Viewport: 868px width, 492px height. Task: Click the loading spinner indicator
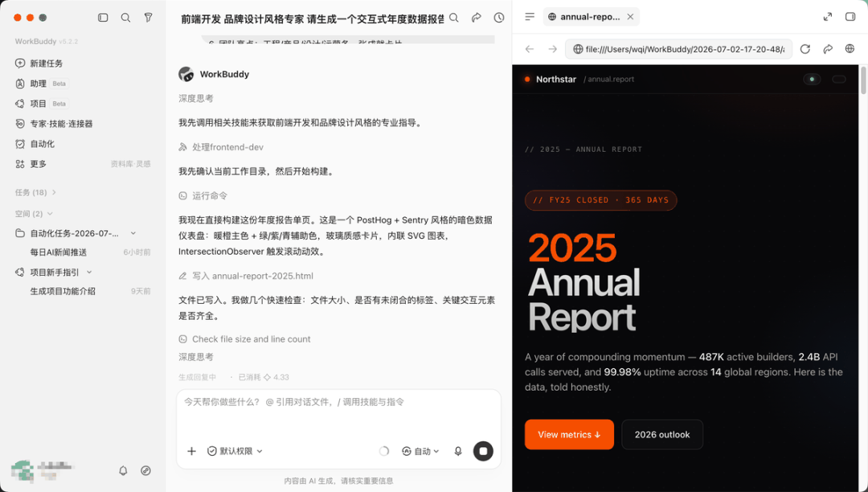click(383, 451)
